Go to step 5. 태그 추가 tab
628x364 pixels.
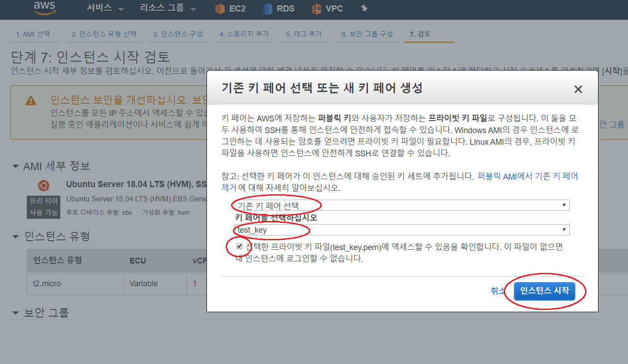click(304, 34)
